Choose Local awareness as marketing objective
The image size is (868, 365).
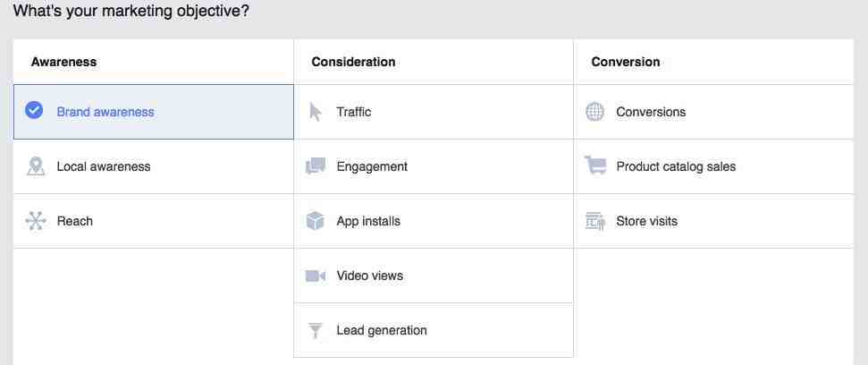(x=154, y=166)
